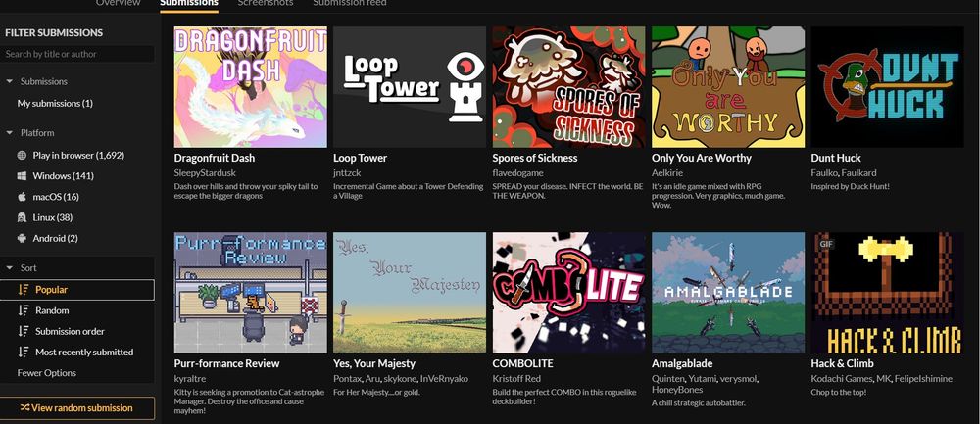Click the Most recently submitted sort icon
The width and height of the screenshot is (980, 424).
24,352
